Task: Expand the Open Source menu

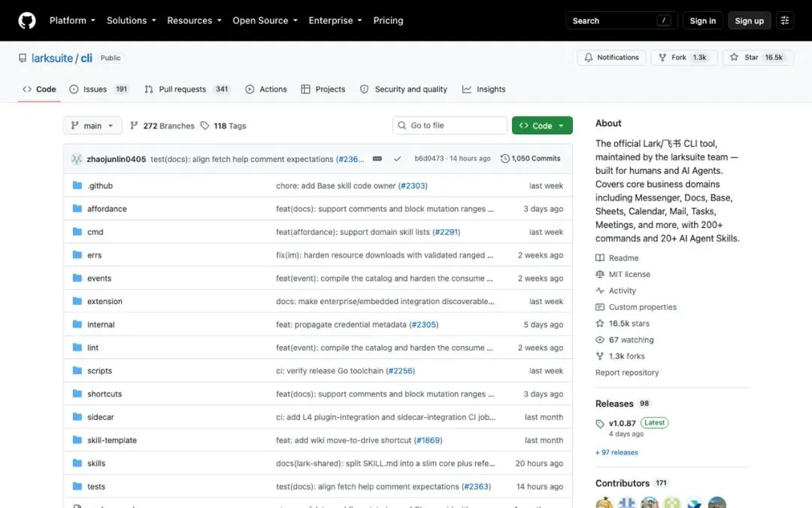Action: coord(265,21)
